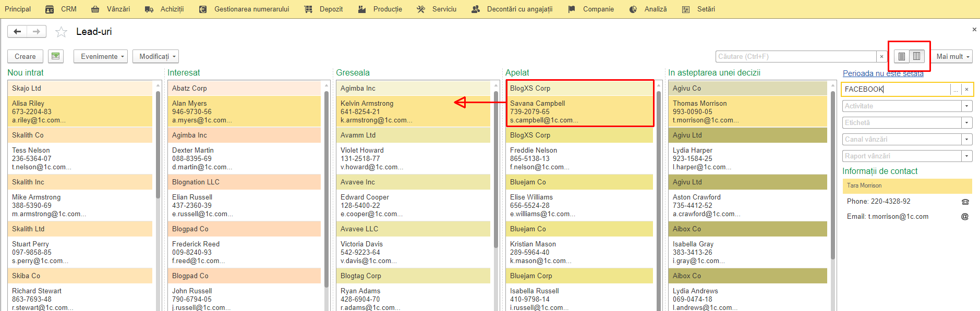Add Lead-uri to favorites star
The width and height of the screenshot is (980, 311).
click(61, 32)
